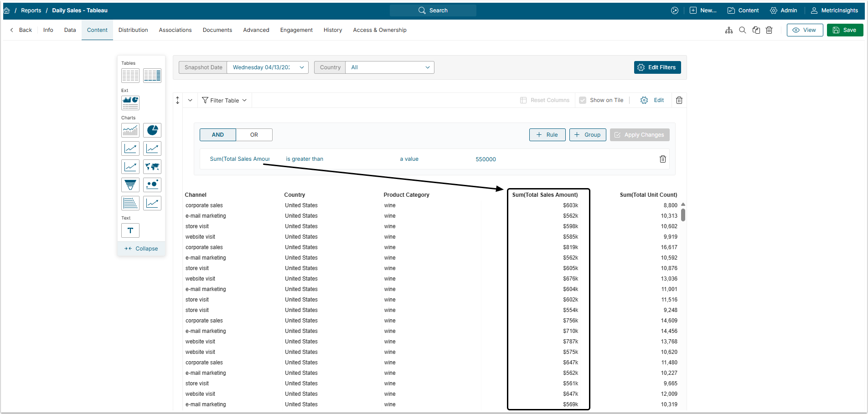Choose the funnel chart widget icon
Screen dimensions: 868x414
130,185
